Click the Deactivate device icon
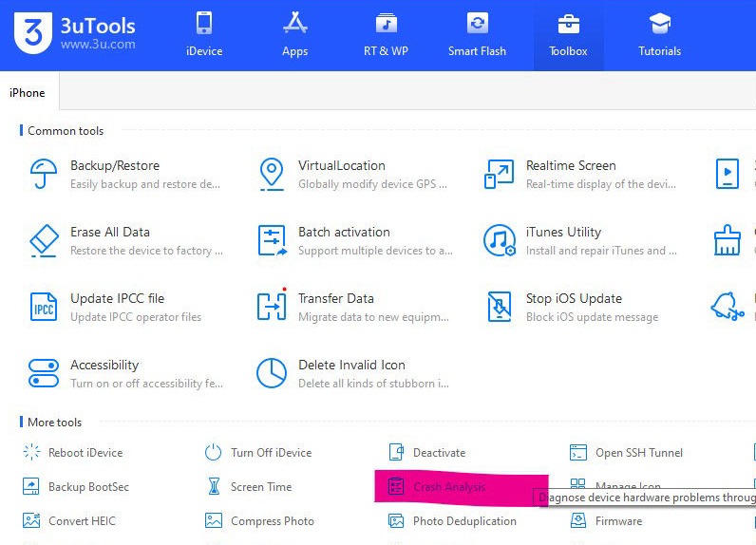 point(396,452)
